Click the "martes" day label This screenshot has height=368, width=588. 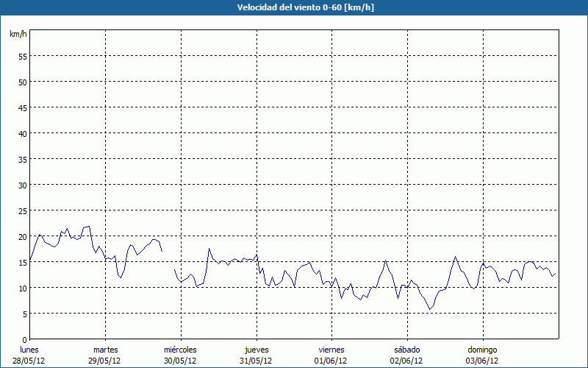[x=105, y=350]
